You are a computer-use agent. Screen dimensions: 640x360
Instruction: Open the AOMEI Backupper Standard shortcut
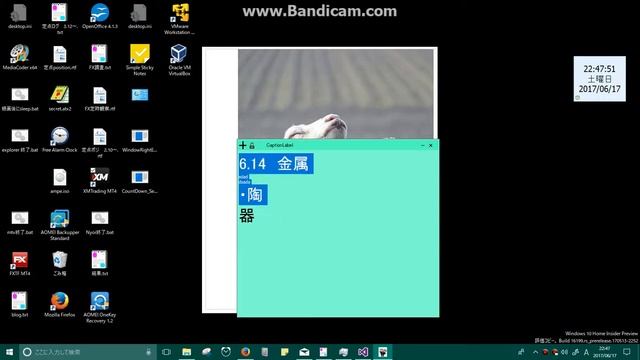click(x=60, y=224)
